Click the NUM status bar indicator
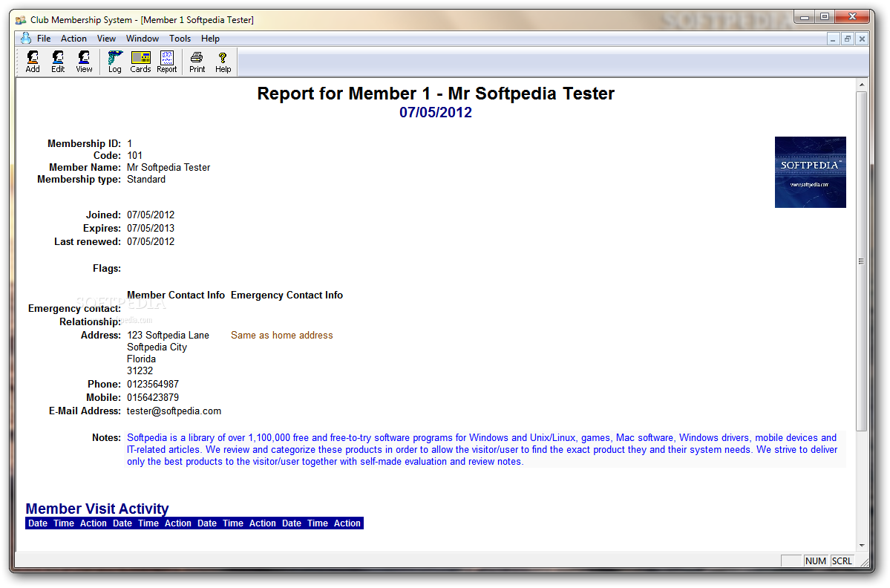Viewport: 890px width, 588px height. (815, 561)
